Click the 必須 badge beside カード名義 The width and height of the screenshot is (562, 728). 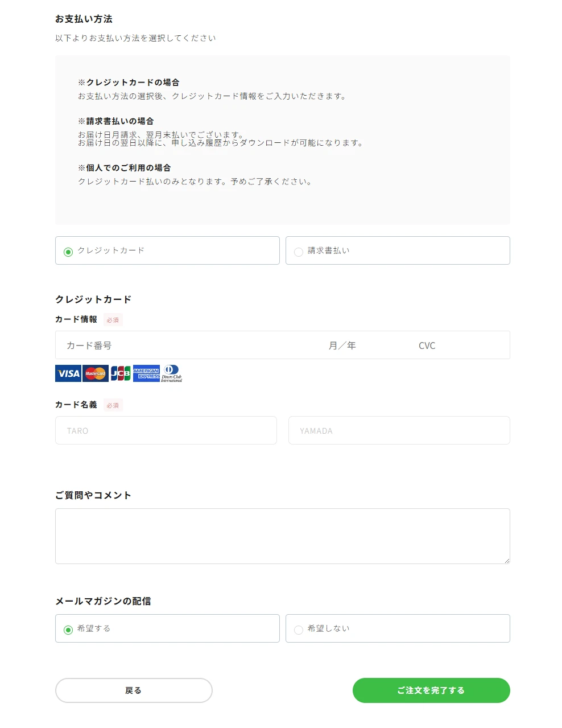[x=113, y=405]
